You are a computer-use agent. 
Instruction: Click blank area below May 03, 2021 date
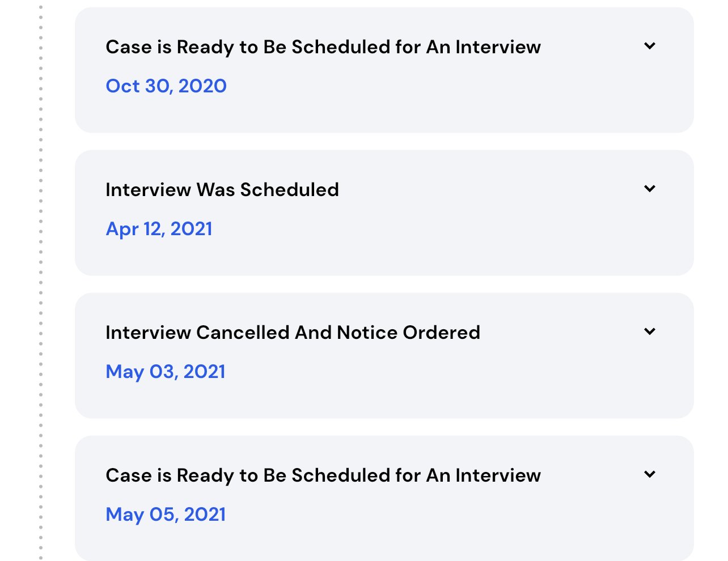coord(384,401)
